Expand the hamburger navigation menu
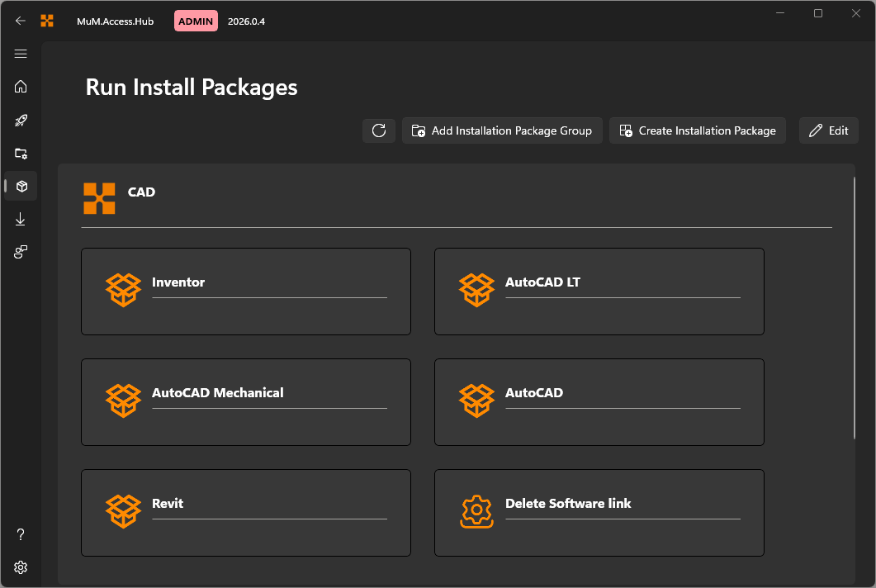876x588 pixels. [21, 54]
